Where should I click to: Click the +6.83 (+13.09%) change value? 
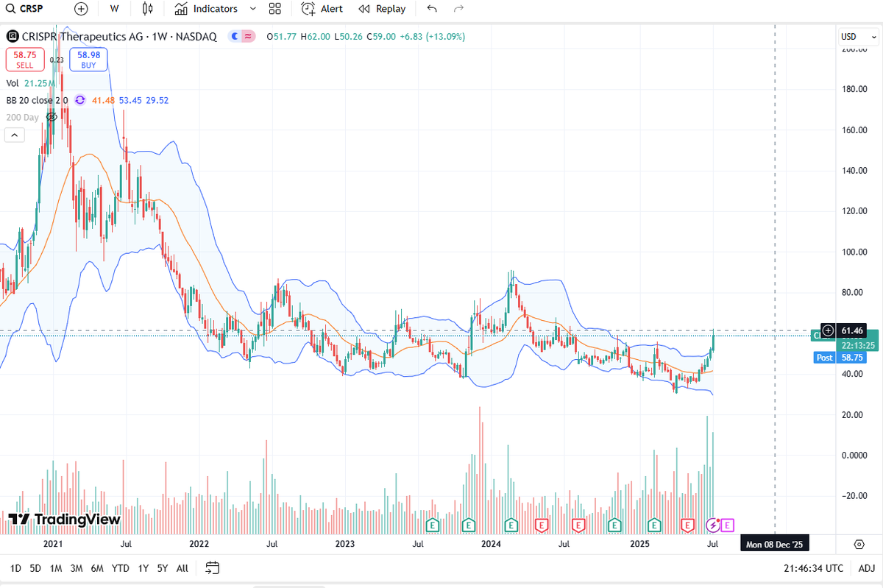click(433, 36)
